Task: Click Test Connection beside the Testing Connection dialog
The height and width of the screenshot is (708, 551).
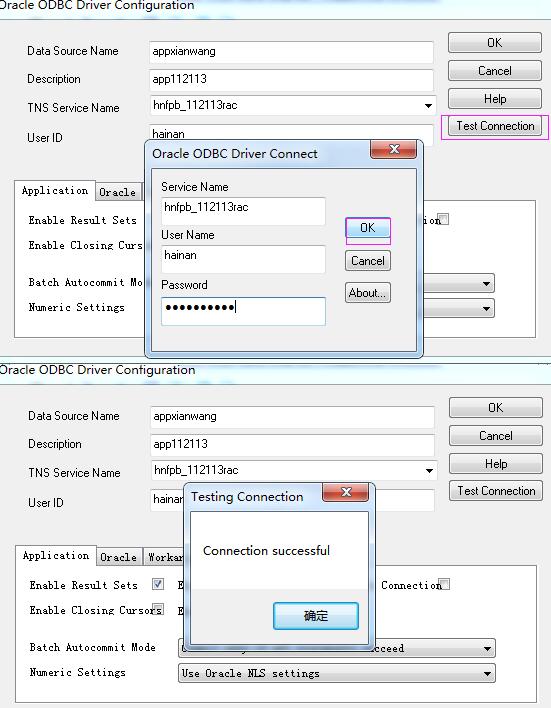Action: pos(496,491)
